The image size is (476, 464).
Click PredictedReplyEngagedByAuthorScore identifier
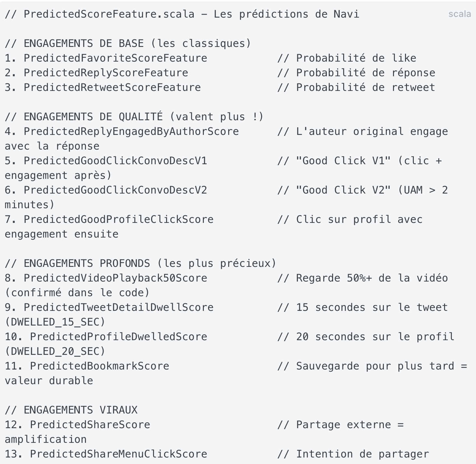[131, 131]
